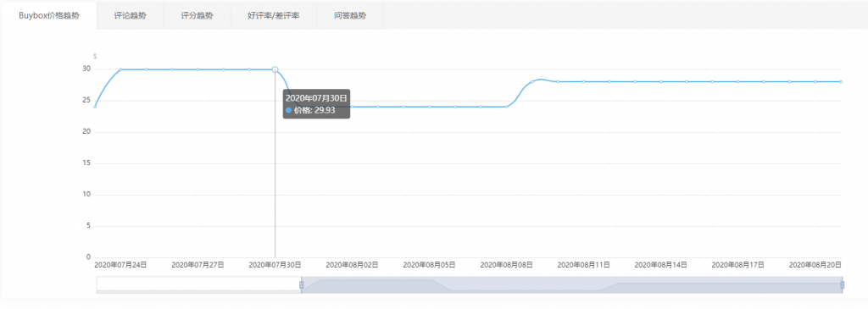The height and width of the screenshot is (309, 868).
Task: Click the x-axis label 2020年08月08日
Action: pos(507,265)
